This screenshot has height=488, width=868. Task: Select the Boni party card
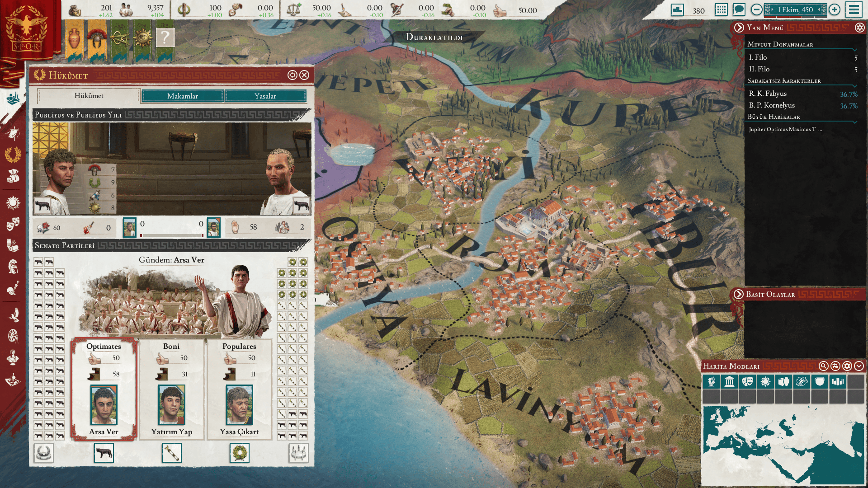[171, 389]
